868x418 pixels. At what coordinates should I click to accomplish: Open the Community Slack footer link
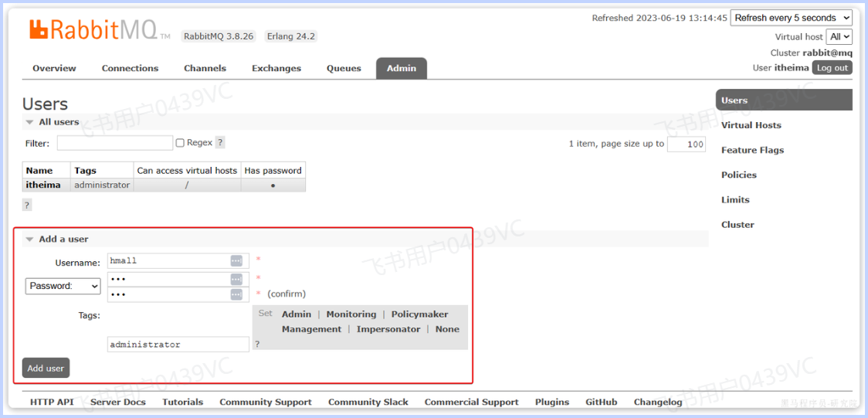click(x=368, y=402)
